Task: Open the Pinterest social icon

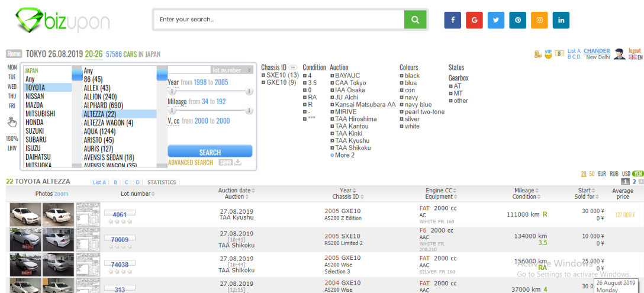Action: pyautogui.click(x=518, y=20)
